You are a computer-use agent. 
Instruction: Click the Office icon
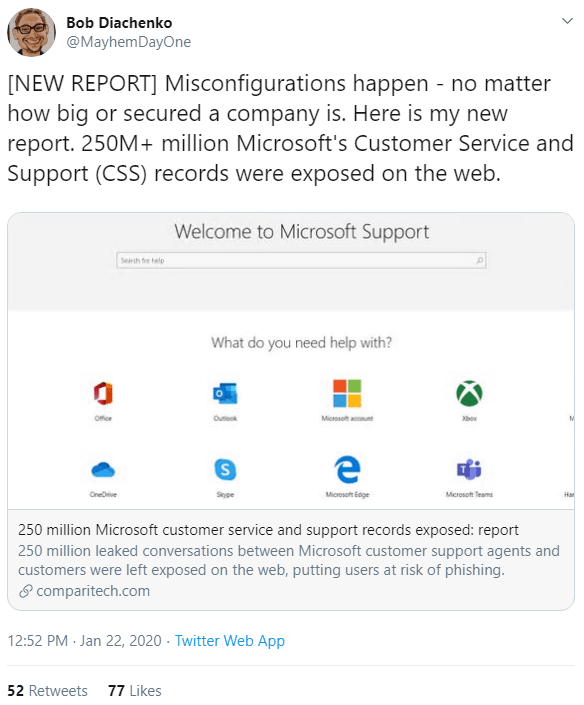(103, 393)
